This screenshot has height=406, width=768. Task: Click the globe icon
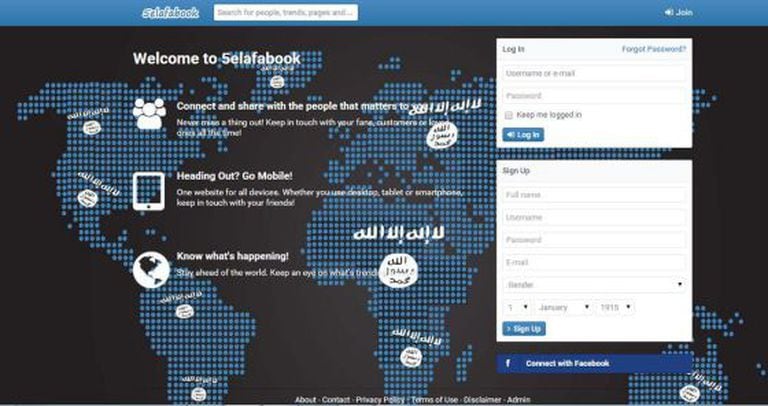click(x=151, y=270)
